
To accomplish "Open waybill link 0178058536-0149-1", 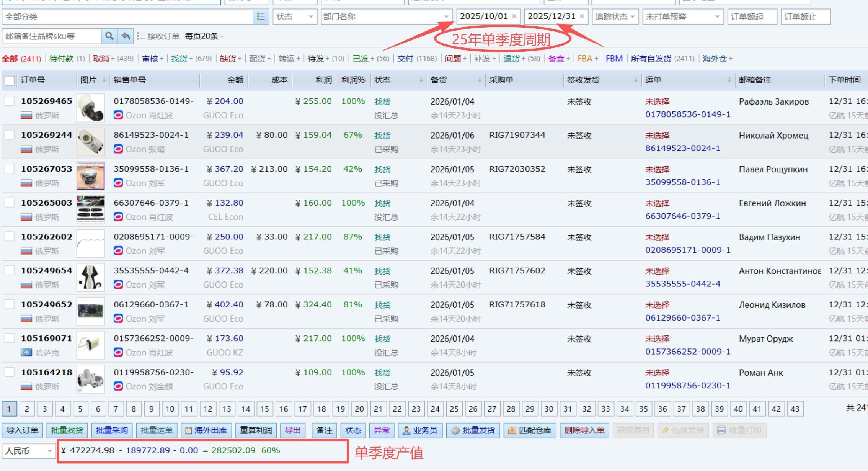I will pyautogui.click(x=688, y=114).
